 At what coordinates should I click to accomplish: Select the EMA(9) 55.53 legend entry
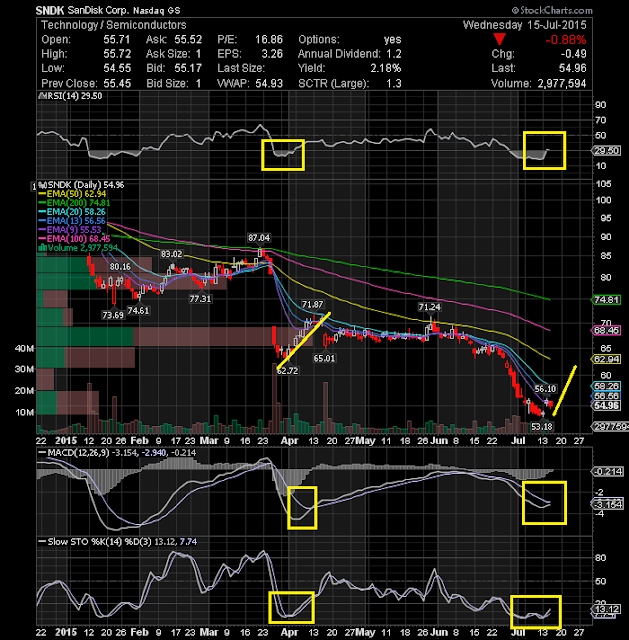(70, 230)
